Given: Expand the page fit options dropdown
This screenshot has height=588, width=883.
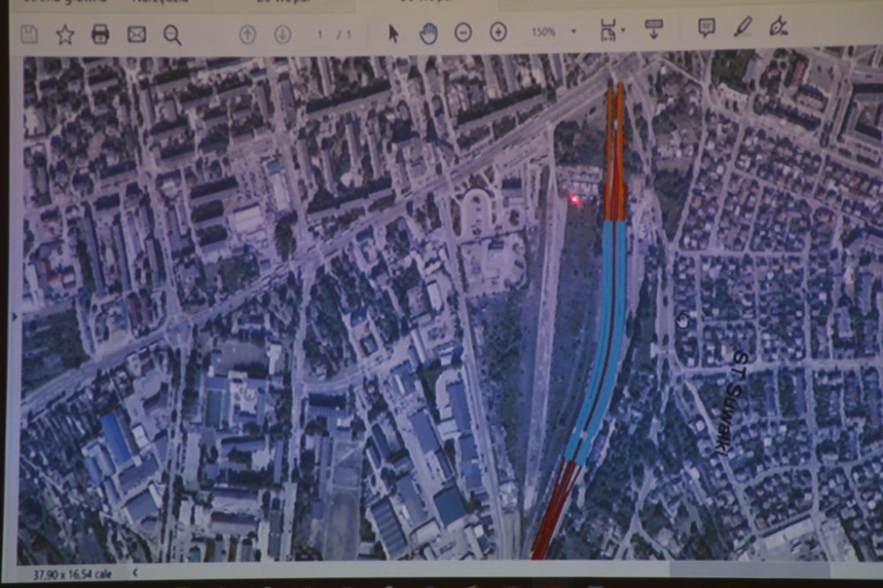Looking at the screenshot, I should 623,31.
